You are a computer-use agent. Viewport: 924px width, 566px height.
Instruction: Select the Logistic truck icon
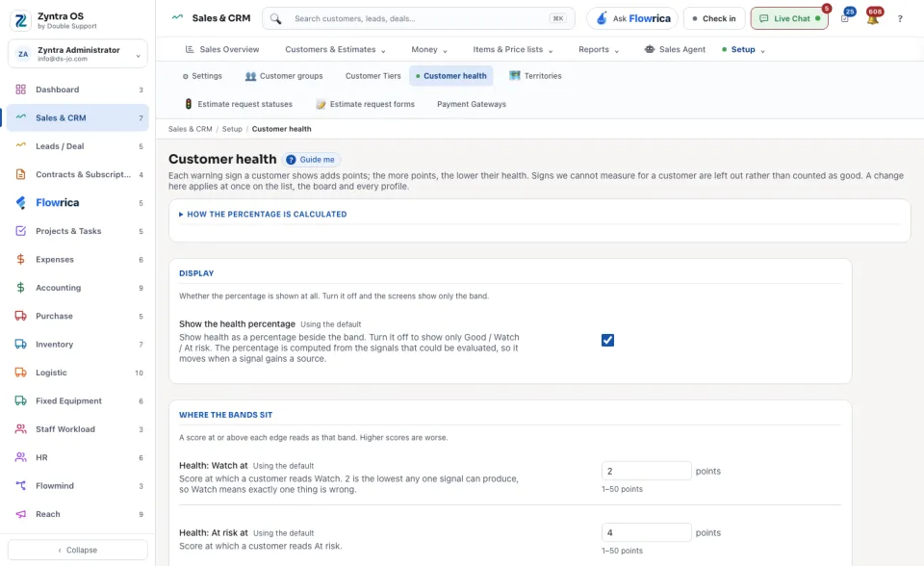tap(20, 373)
